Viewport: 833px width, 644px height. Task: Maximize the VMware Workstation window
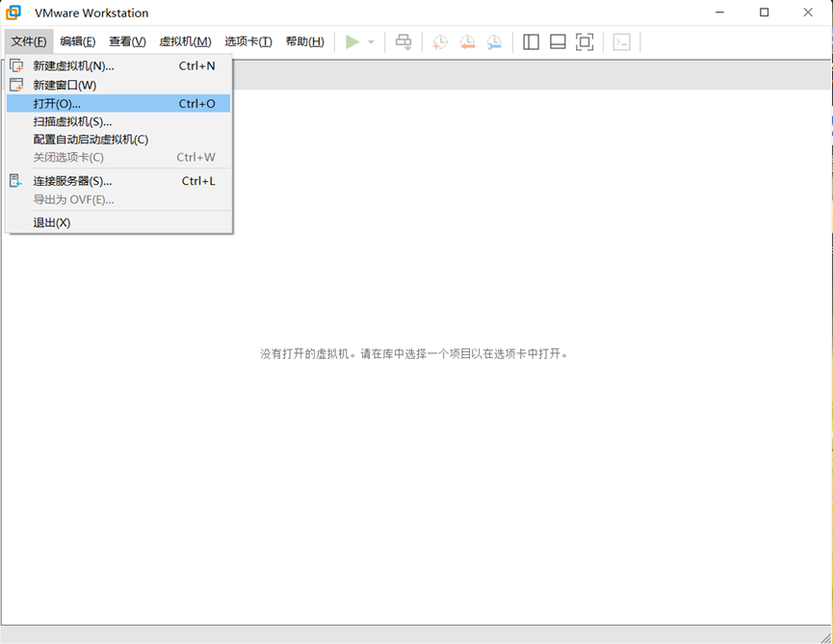[764, 13]
